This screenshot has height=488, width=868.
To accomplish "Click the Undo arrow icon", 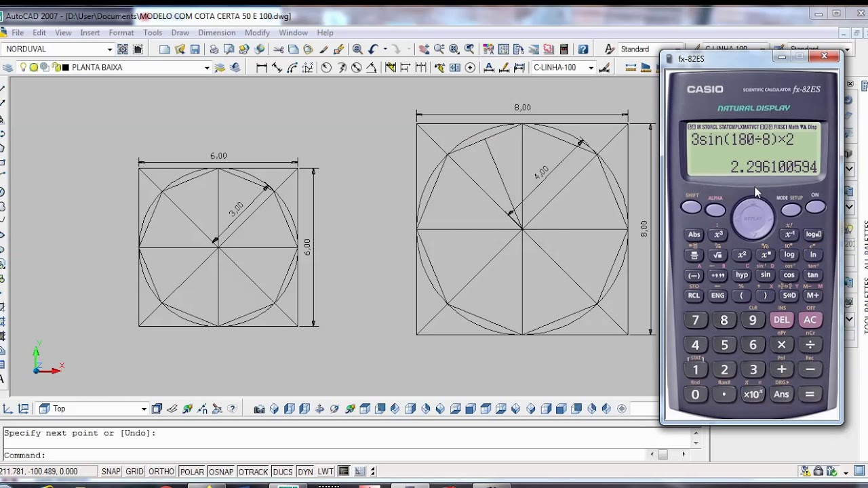I will (372, 49).
